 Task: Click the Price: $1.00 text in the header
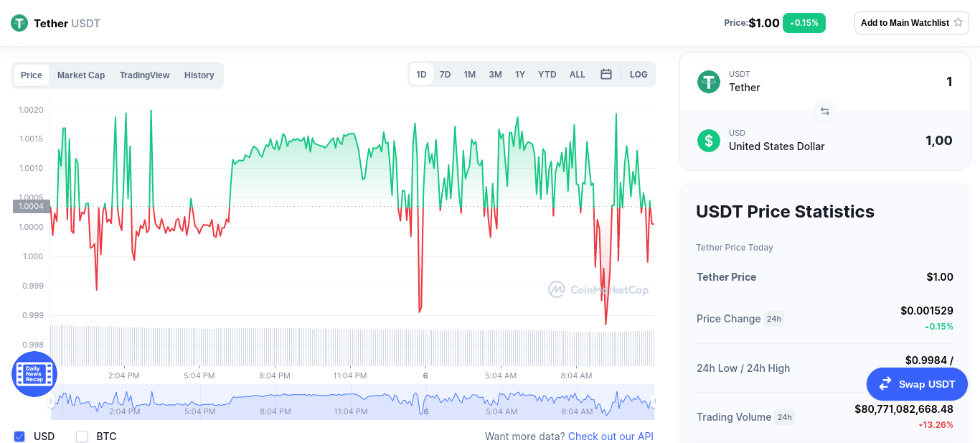tap(752, 23)
